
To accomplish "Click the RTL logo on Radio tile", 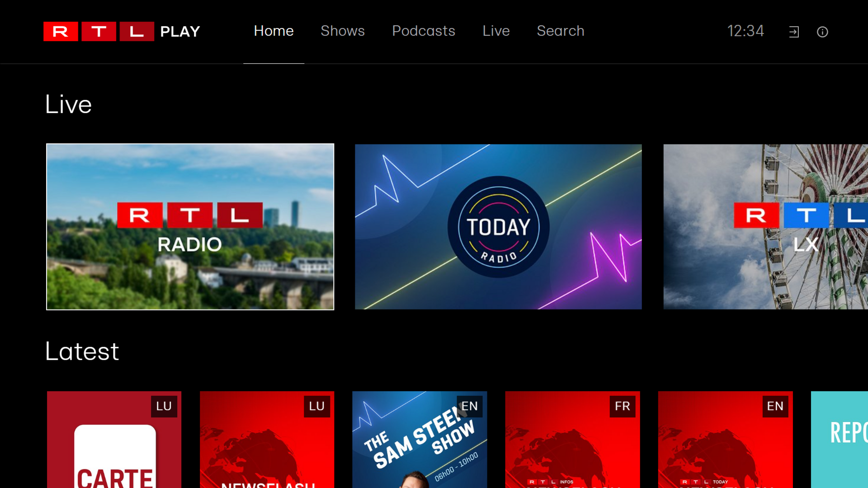I will pyautogui.click(x=190, y=215).
